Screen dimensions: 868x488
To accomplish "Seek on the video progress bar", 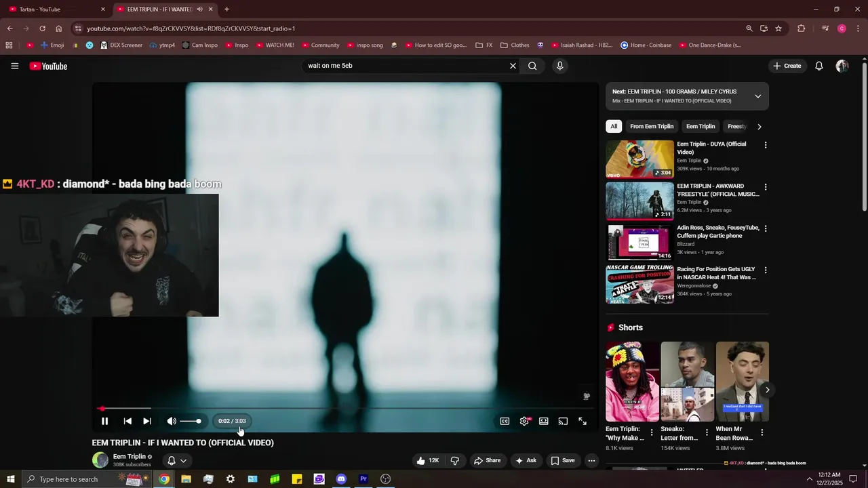I will [x=346, y=409].
